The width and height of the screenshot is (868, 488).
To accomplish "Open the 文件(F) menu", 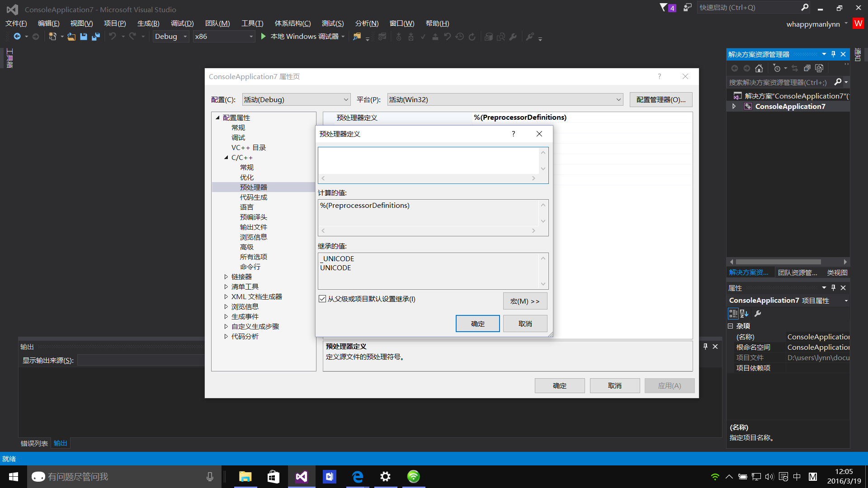I will coord(16,23).
